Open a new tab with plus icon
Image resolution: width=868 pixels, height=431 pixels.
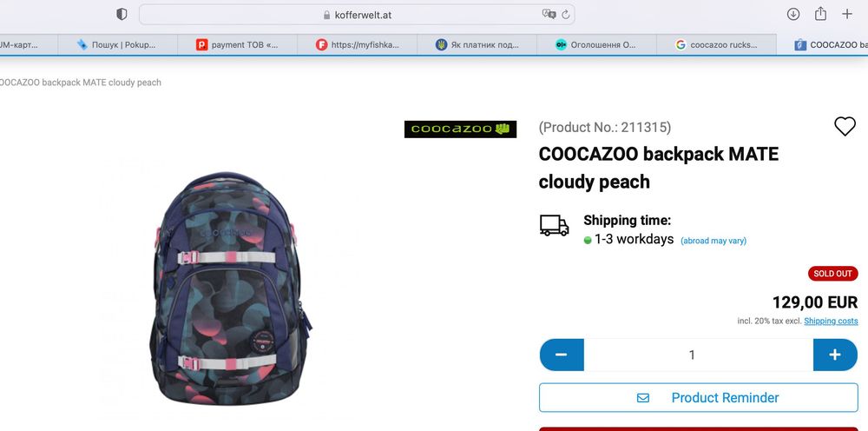[847, 15]
